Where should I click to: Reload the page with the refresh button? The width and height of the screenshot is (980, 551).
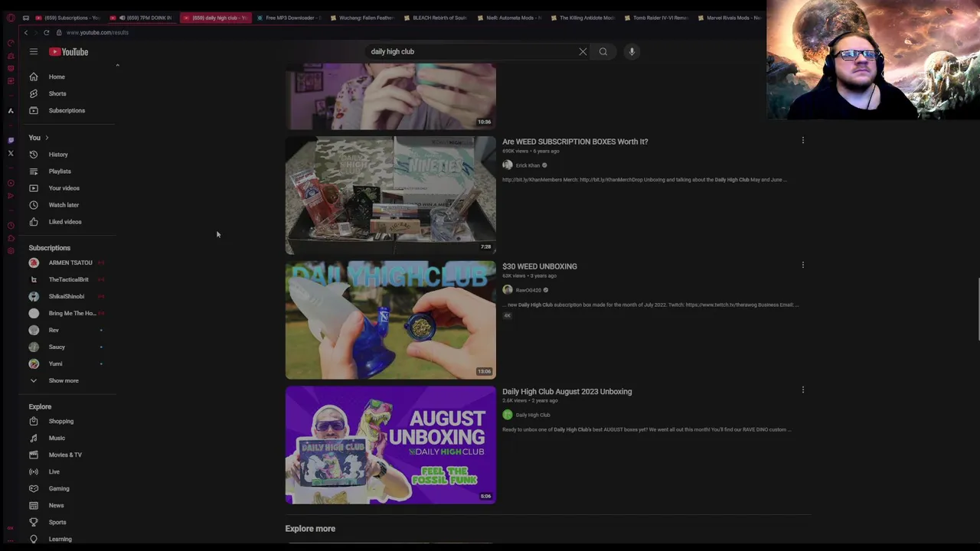click(x=47, y=33)
